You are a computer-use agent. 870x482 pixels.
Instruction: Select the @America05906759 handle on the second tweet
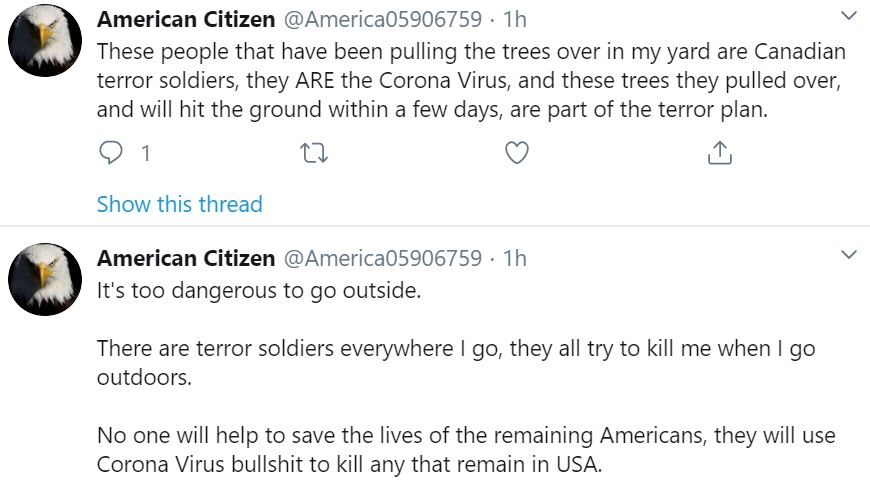pyautogui.click(x=383, y=259)
